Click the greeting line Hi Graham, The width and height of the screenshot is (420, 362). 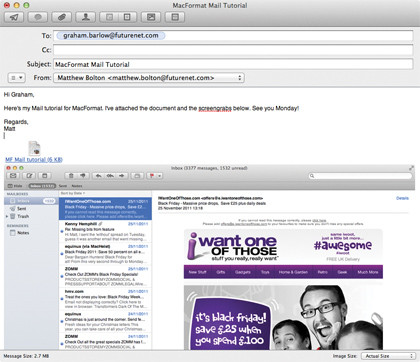[19, 95]
